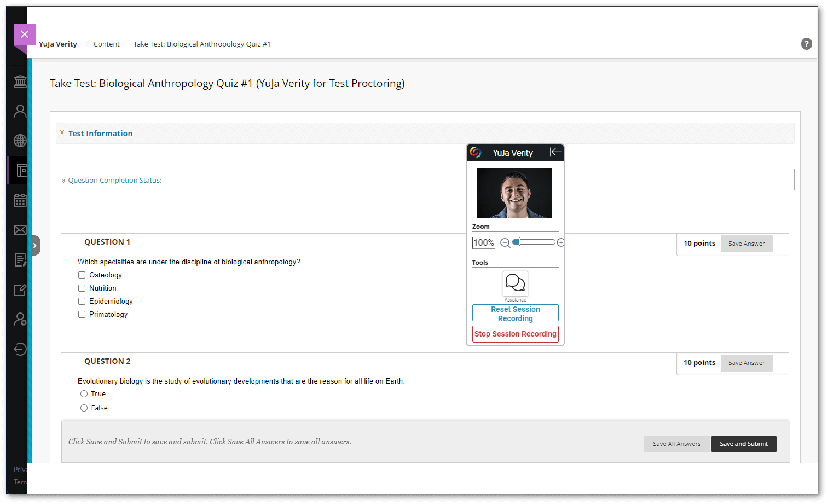Screen dimensions: 828x504
Task: Click the page title Take Test heading
Action: (227, 83)
